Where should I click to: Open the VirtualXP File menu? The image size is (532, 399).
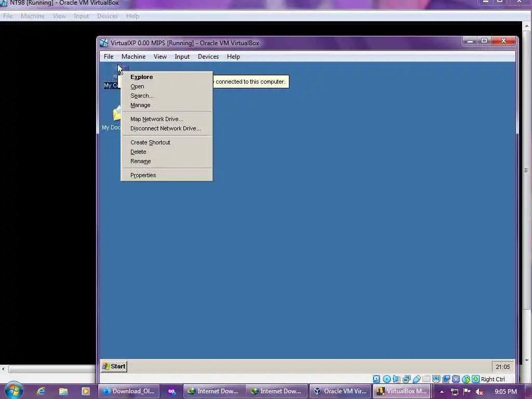pos(109,57)
